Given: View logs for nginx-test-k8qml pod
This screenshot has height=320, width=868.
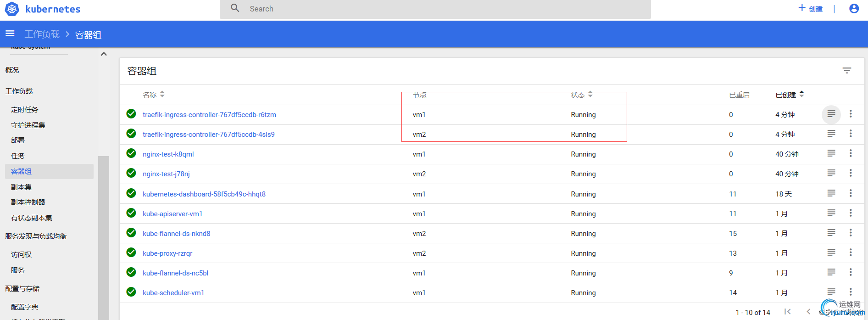Looking at the screenshot, I should coord(831,153).
